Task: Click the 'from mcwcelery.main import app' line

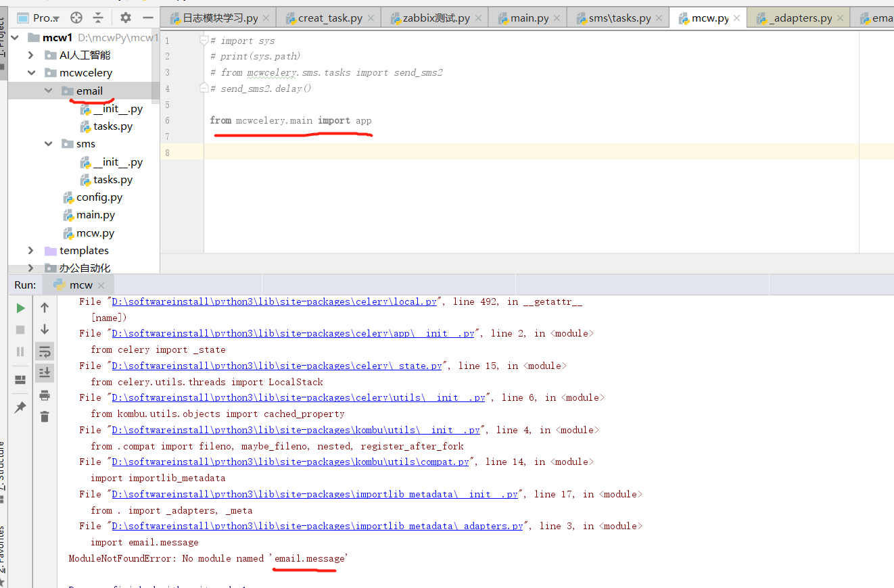Action: (x=291, y=120)
